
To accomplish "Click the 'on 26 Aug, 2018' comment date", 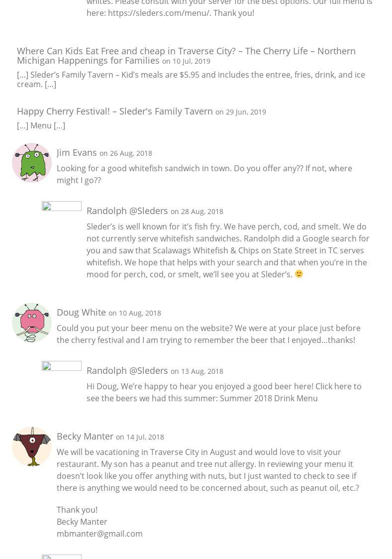I will (x=126, y=153).
